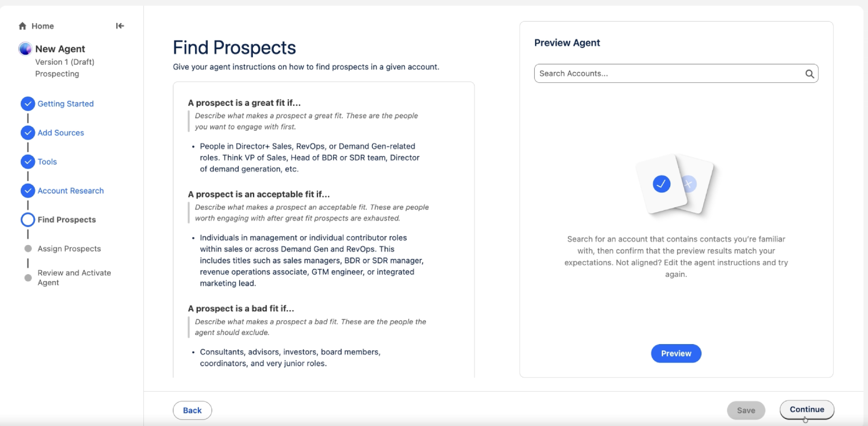The width and height of the screenshot is (868, 426).
Task: Click the grayed Save button
Action: [x=746, y=410]
